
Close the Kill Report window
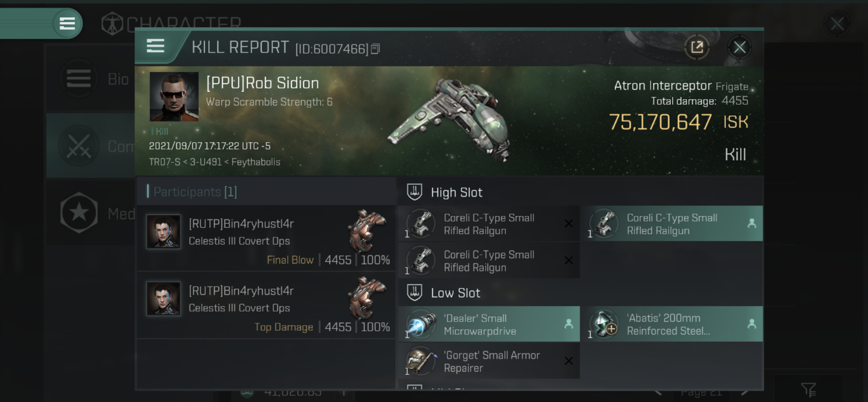[x=739, y=48]
